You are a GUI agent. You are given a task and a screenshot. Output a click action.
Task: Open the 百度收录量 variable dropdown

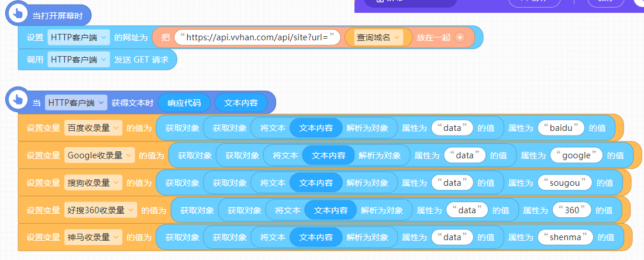coord(94,128)
